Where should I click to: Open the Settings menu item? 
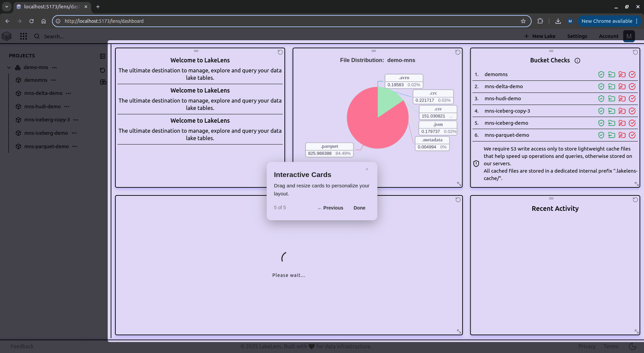click(577, 36)
